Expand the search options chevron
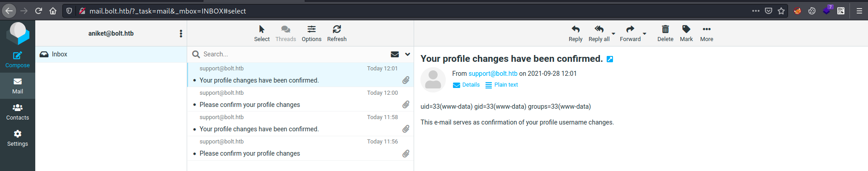The image size is (868, 171). pyautogui.click(x=407, y=54)
